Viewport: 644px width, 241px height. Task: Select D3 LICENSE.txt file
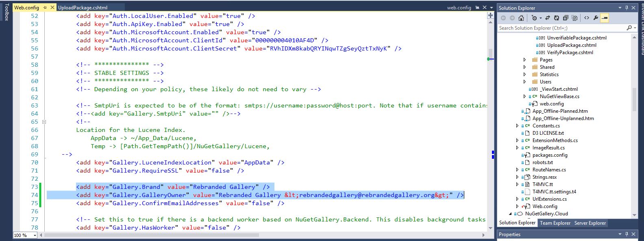tap(548, 133)
